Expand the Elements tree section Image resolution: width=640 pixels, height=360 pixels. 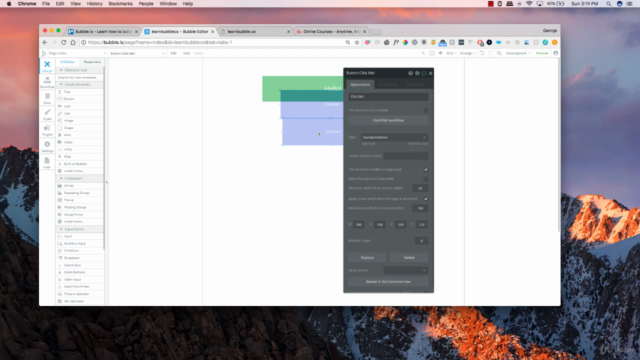80,70
